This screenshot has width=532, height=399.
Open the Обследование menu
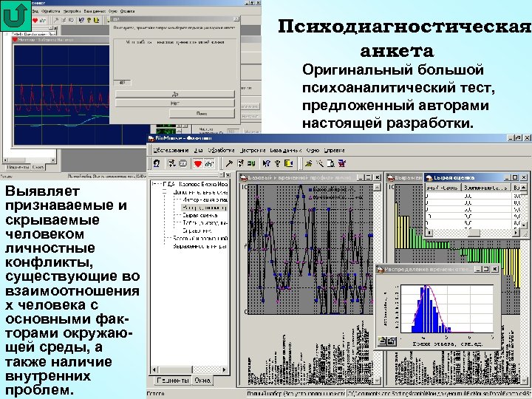pos(171,150)
